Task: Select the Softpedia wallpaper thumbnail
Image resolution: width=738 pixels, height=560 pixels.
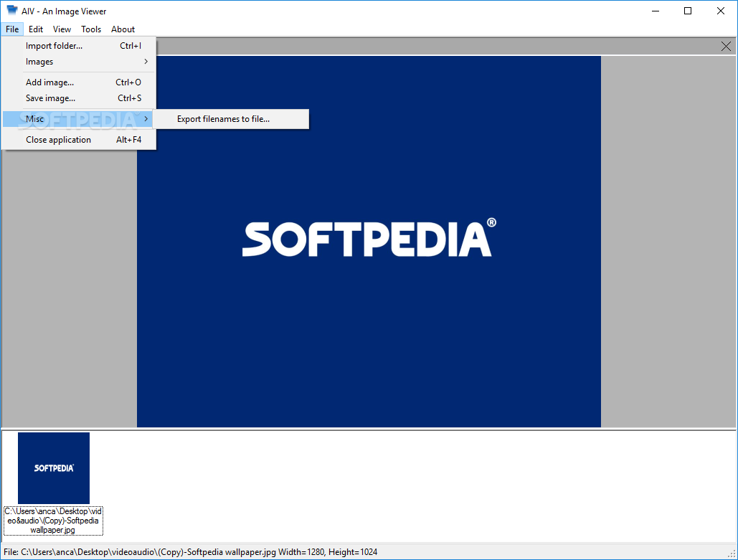Action: pyautogui.click(x=54, y=468)
